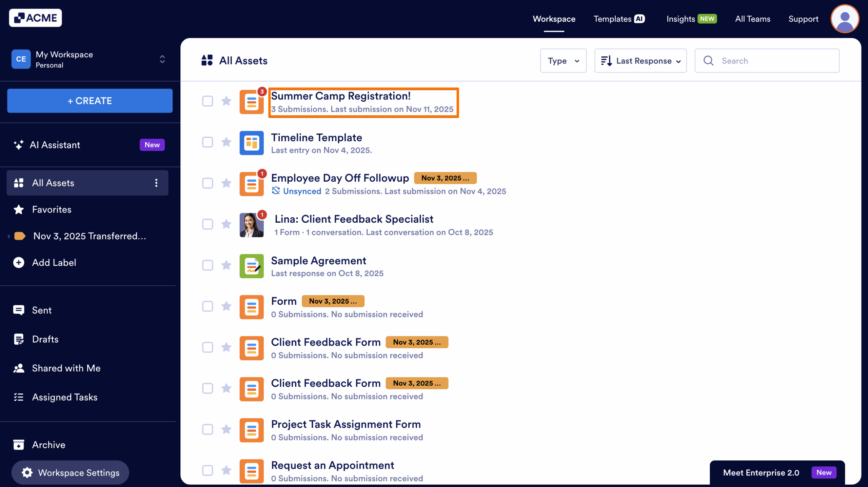Open the Type filter dropdown
This screenshot has height=487, width=868.
(x=563, y=61)
